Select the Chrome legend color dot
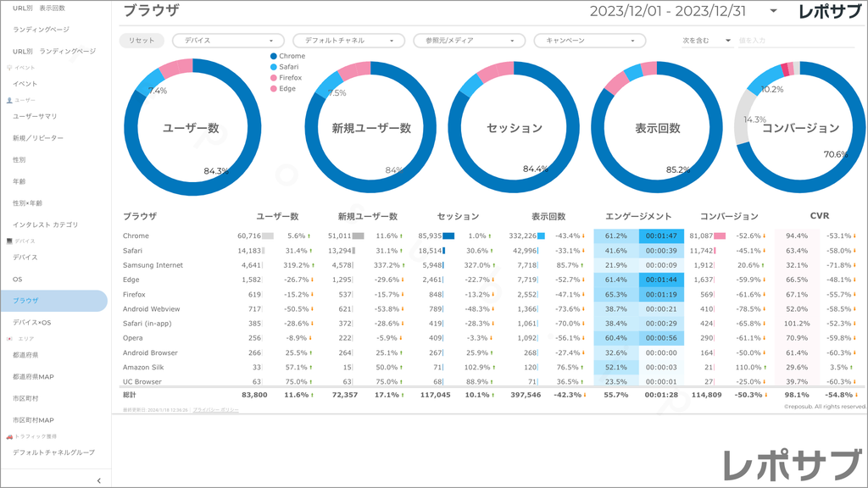 point(273,56)
